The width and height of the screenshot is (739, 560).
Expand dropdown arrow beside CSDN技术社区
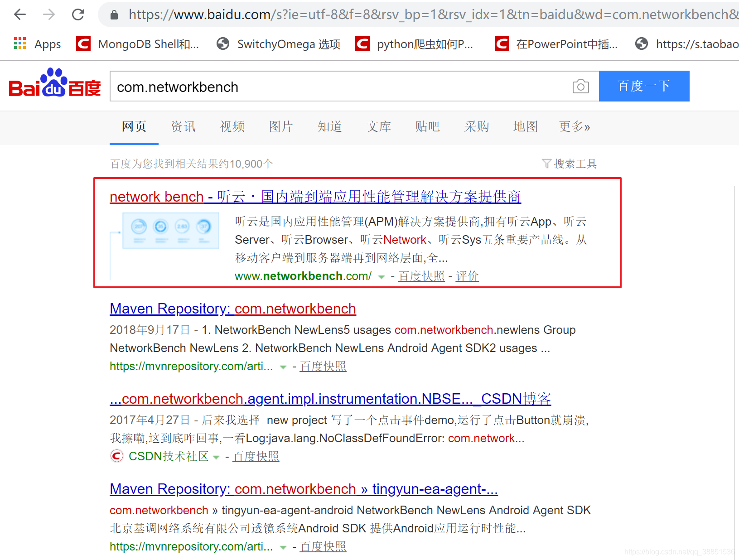tap(216, 457)
